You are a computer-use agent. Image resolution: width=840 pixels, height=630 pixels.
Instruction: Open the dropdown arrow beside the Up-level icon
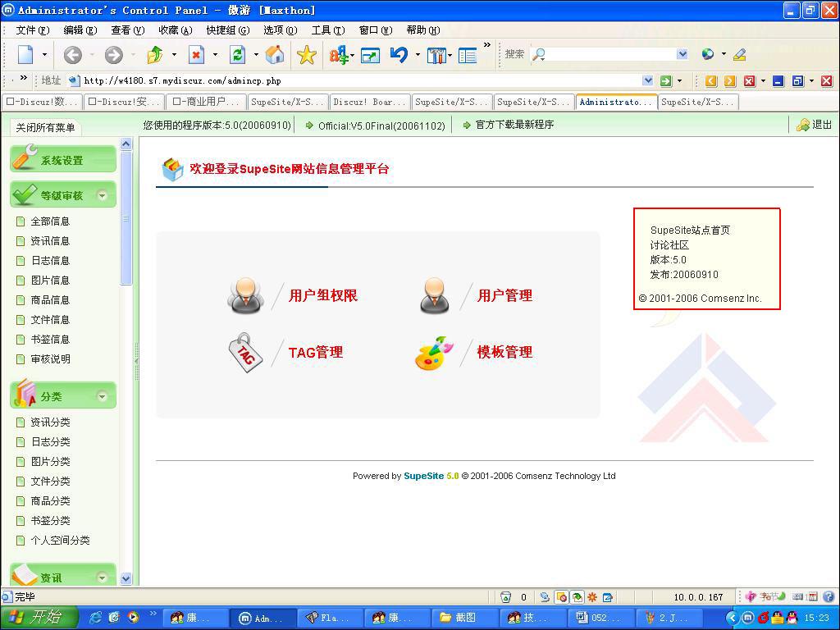(174, 55)
